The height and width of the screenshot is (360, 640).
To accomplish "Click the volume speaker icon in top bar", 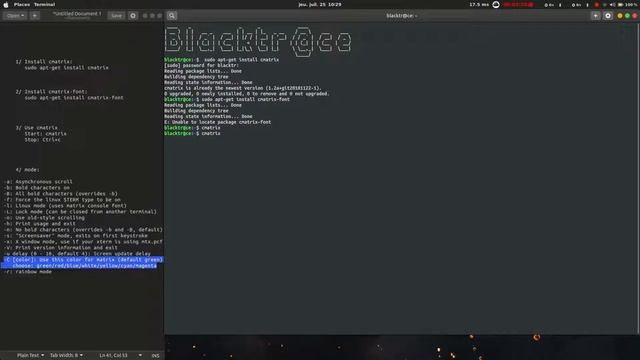I will coord(612,4).
